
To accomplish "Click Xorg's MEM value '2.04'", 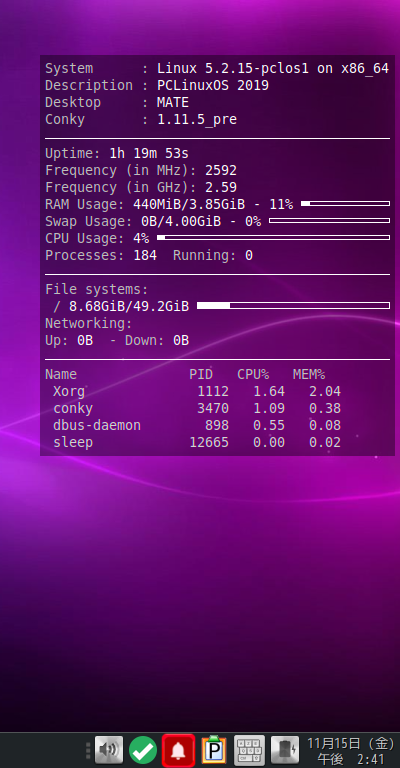I will (x=325, y=392).
